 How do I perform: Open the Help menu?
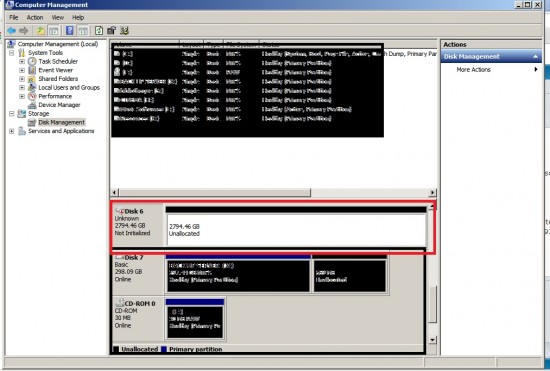tap(78, 18)
